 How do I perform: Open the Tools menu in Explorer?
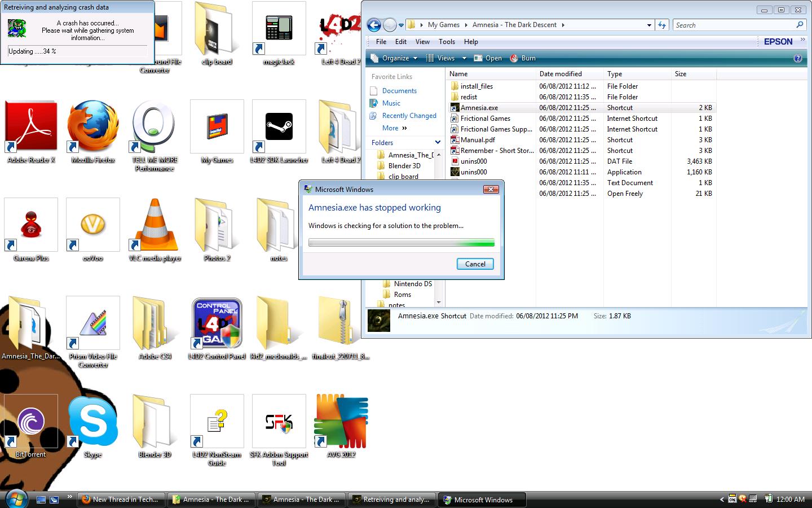(447, 42)
